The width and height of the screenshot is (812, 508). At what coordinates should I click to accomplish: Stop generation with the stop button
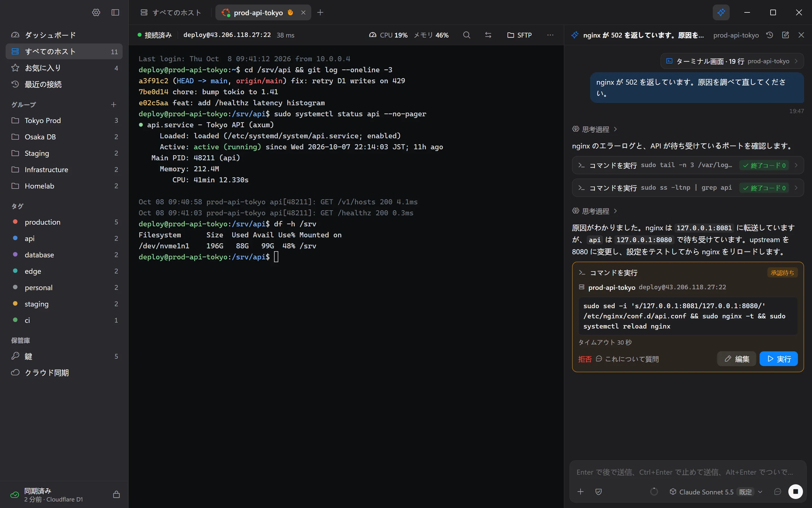click(795, 492)
